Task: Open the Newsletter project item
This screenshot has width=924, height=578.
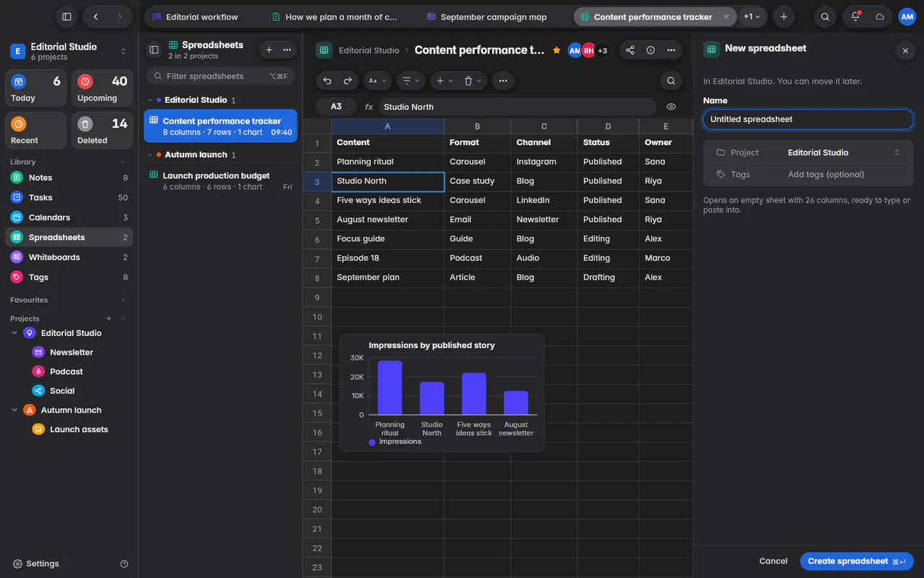Action: coord(71,353)
